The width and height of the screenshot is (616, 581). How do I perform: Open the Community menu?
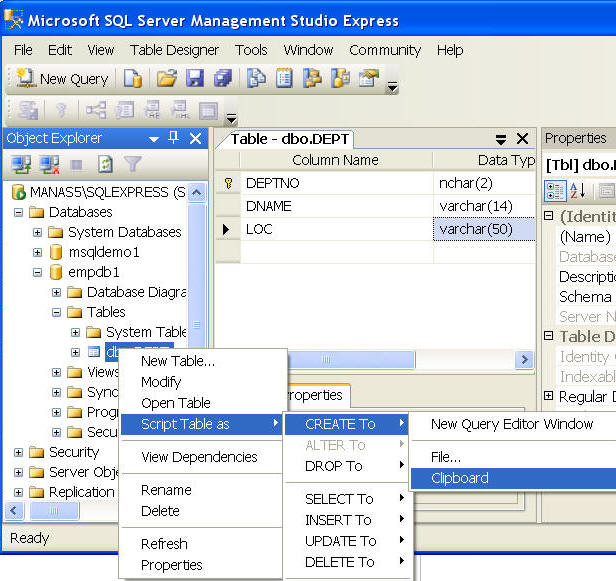point(385,50)
